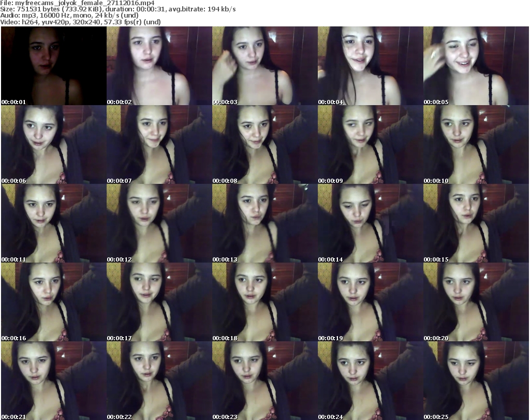Viewport: 530px width, 420px height.
Task: Click the thumbnail at timestamp 00:00:10
Action: [x=476, y=144]
